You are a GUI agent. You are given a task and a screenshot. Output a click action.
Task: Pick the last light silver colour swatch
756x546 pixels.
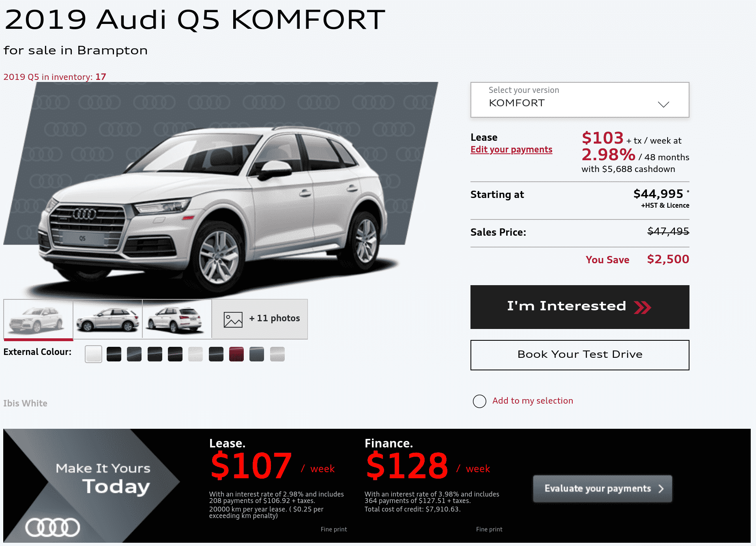pyautogui.click(x=277, y=354)
